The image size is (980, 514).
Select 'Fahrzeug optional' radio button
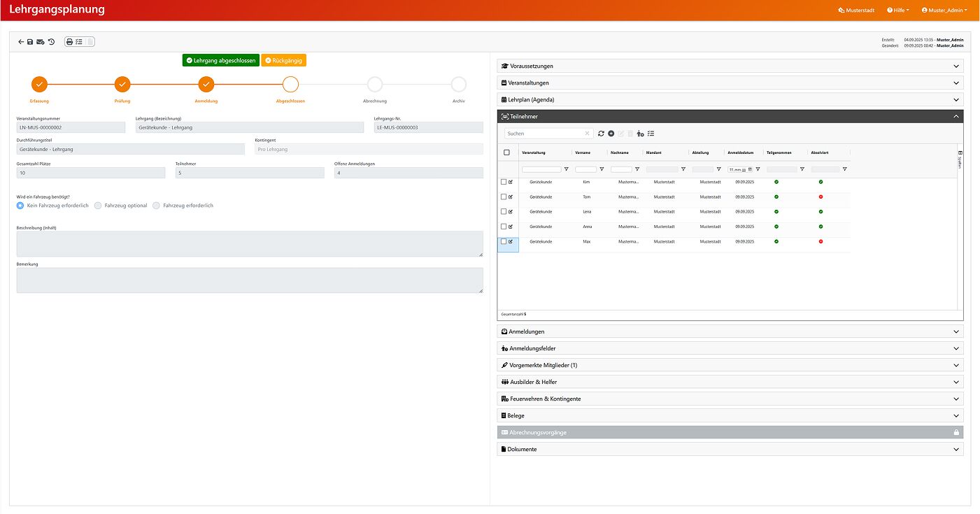pyautogui.click(x=98, y=206)
